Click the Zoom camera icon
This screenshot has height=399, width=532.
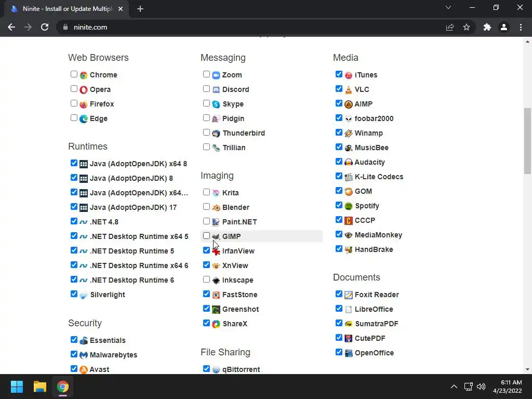(x=216, y=75)
